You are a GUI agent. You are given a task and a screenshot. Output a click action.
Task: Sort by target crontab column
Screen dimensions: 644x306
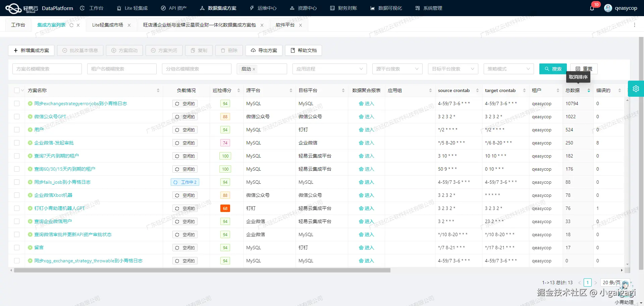[x=524, y=90]
